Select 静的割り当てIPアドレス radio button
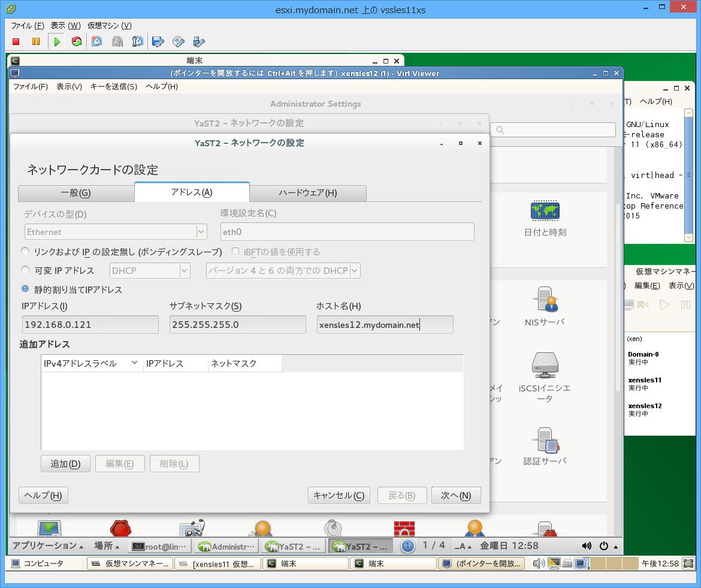This screenshot has width=701, height=588. tap(26, 289)
